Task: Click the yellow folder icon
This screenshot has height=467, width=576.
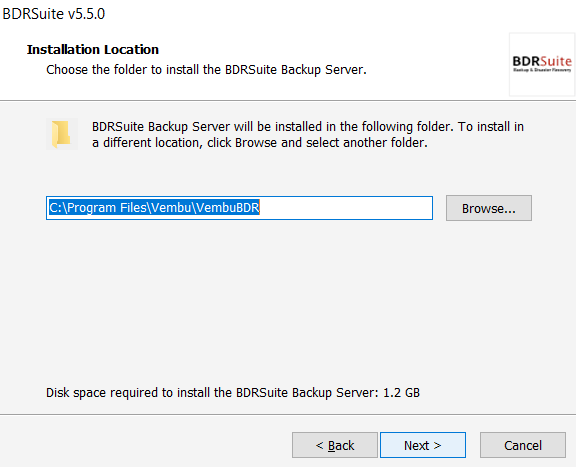Action: 62,134
